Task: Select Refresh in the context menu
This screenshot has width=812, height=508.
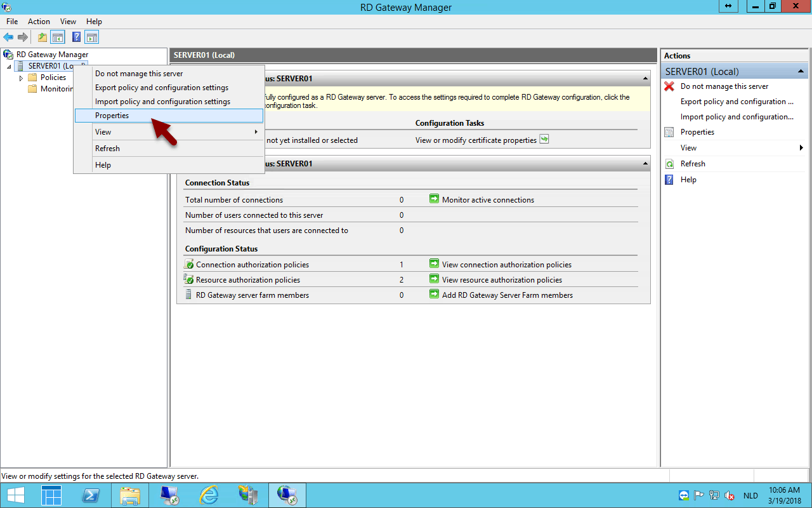Action: click(x=169, y=149)
